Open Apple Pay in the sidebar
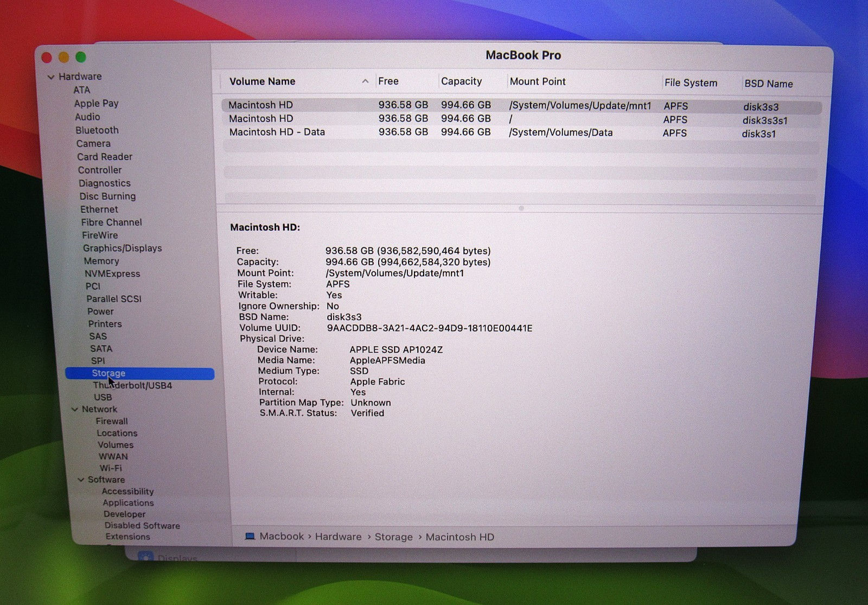The height and width of the screenshot is (605, 868). [96, 103]
